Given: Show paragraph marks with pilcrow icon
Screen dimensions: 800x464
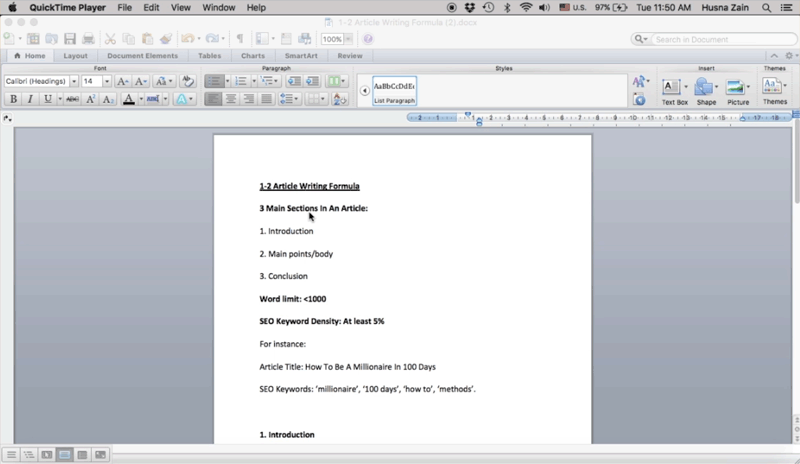Looking at the screenshot, I should click(240, 39).
